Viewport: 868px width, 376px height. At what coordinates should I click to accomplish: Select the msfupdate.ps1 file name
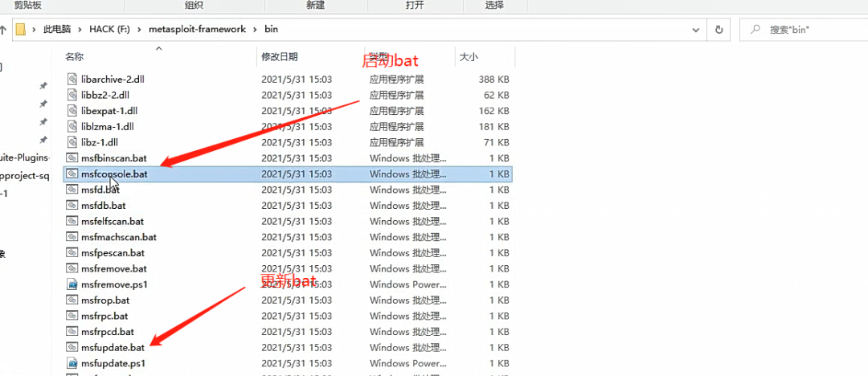click(x=113, y=364)
